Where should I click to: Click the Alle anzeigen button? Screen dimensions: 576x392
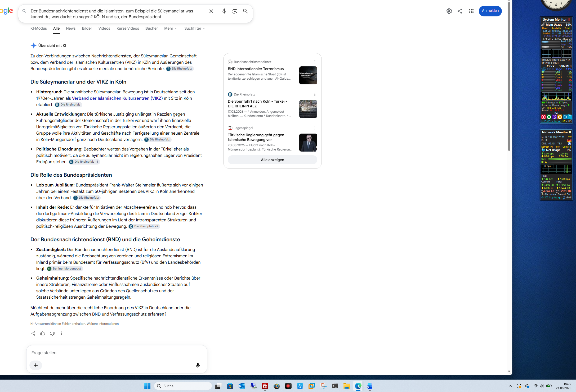pos(273,160)
